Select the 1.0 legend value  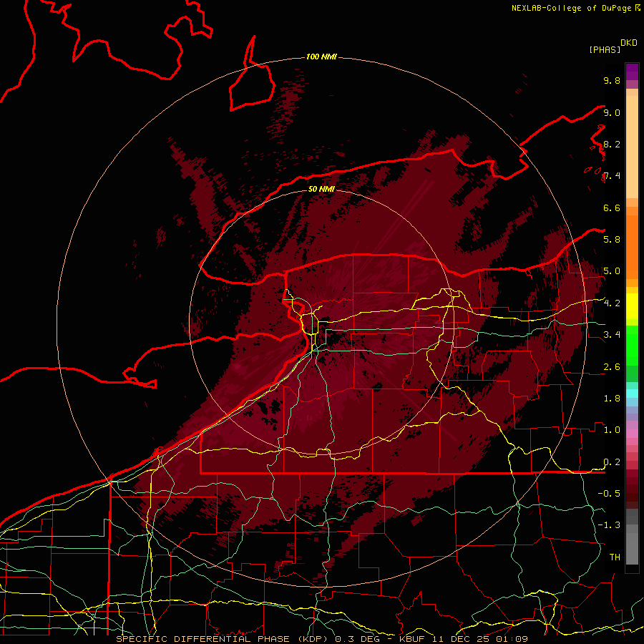coord(612,430)
